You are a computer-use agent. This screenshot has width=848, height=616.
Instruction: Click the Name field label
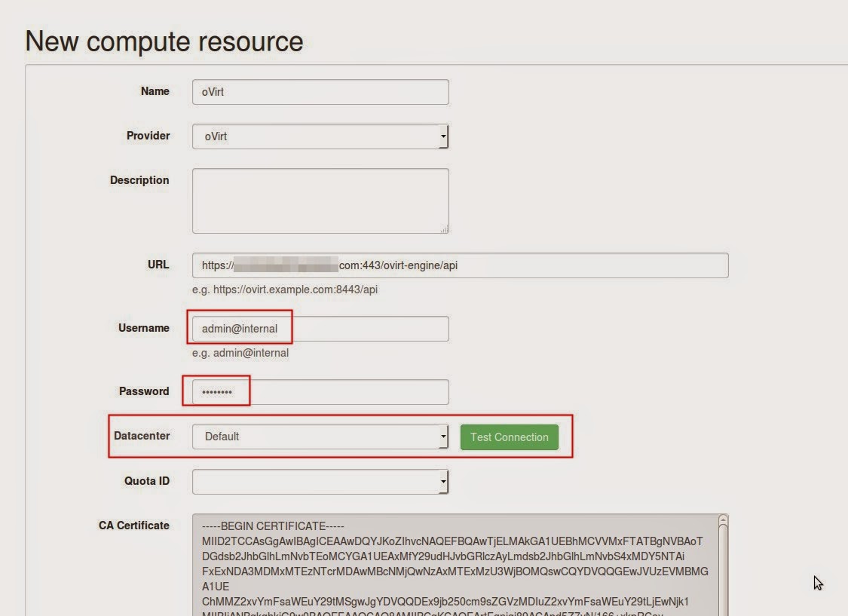coord(155,91)
